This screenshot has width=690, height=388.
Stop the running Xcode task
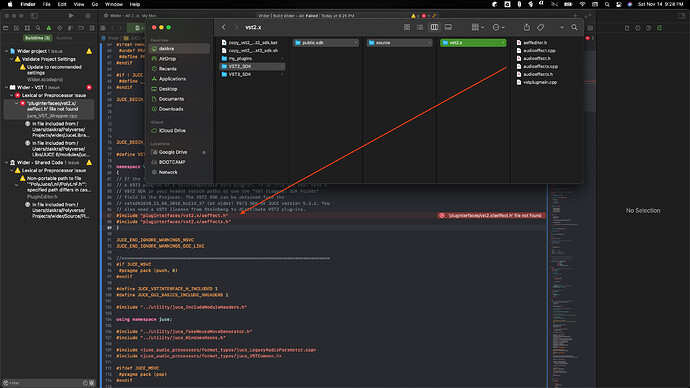(88, 16)
